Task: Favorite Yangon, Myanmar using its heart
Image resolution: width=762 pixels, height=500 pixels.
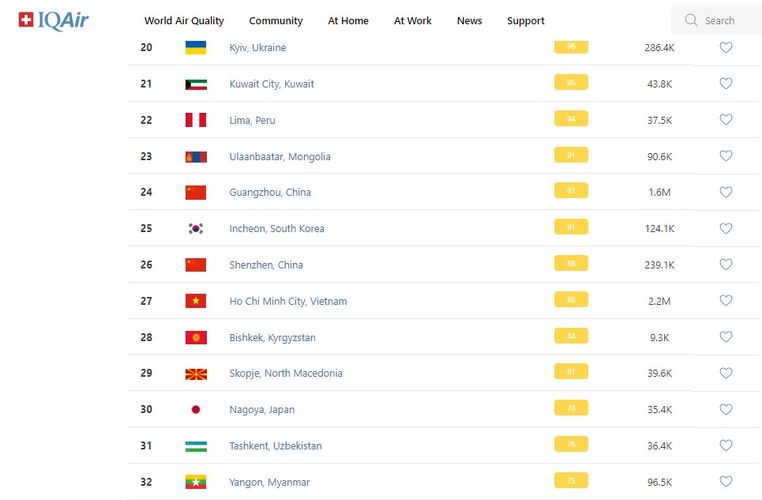Action: 726,482
